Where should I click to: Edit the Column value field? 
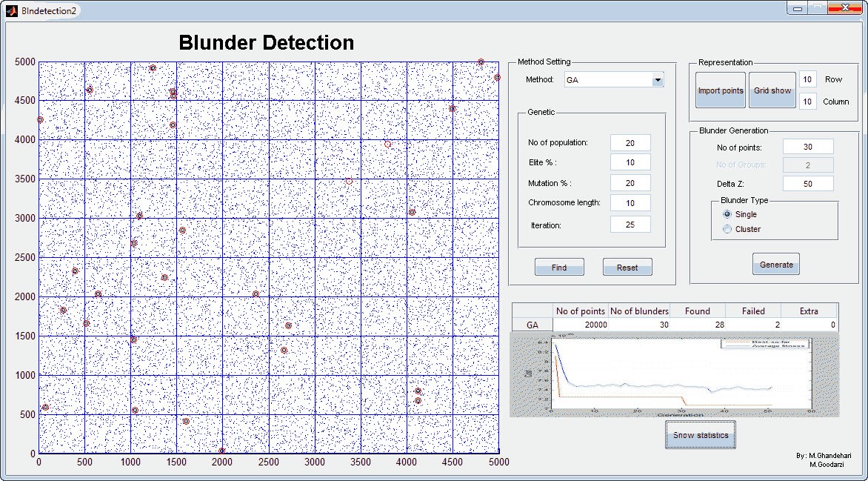(807, 101)
